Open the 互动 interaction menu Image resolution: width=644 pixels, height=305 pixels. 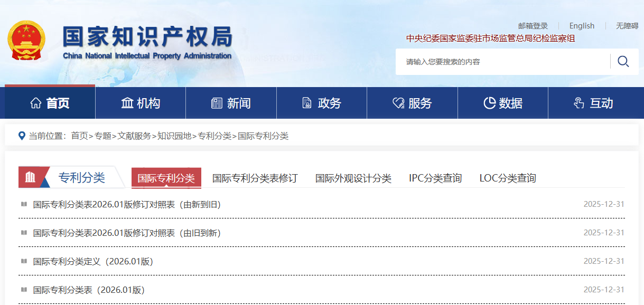[x=593, y=103]
